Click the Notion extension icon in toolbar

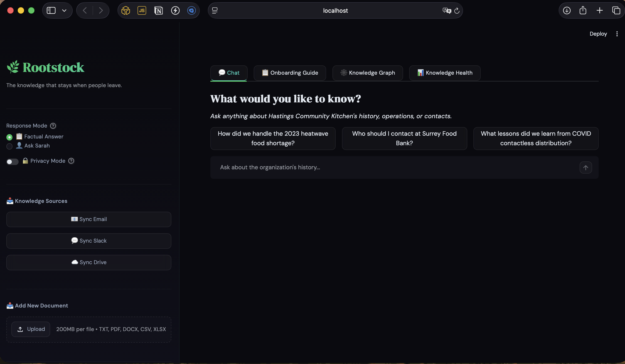click(x=158, y=10)
